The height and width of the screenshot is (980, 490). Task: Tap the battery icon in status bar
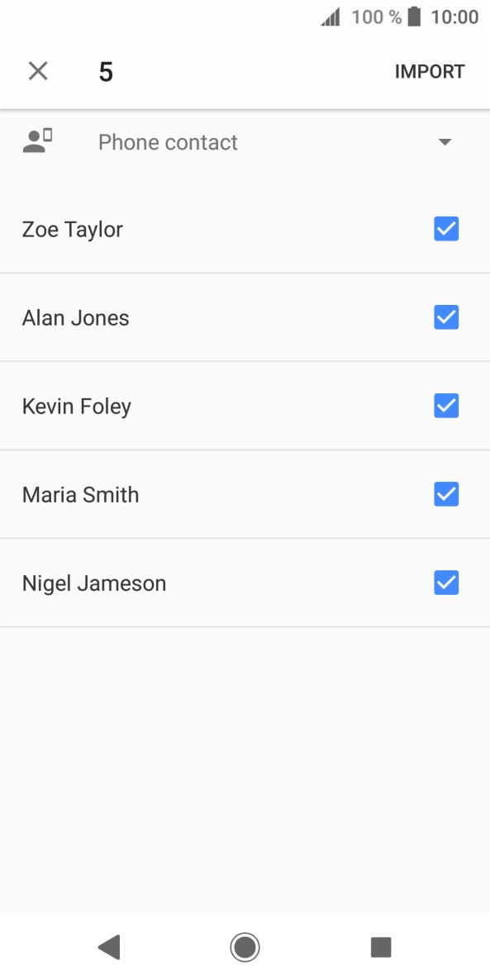click(414, 17)
